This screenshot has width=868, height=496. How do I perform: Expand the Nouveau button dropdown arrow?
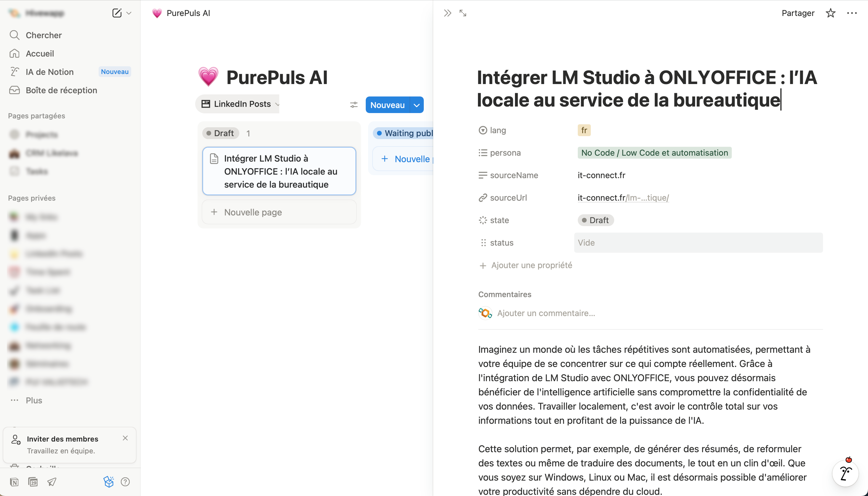click(x=416, y=105)
